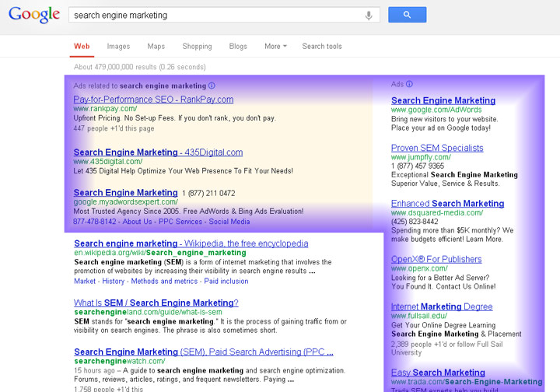Click the www.dsquared-media.com/ URL text
The height and width of the screenshot is (392, 560).
tap(437, 213)
